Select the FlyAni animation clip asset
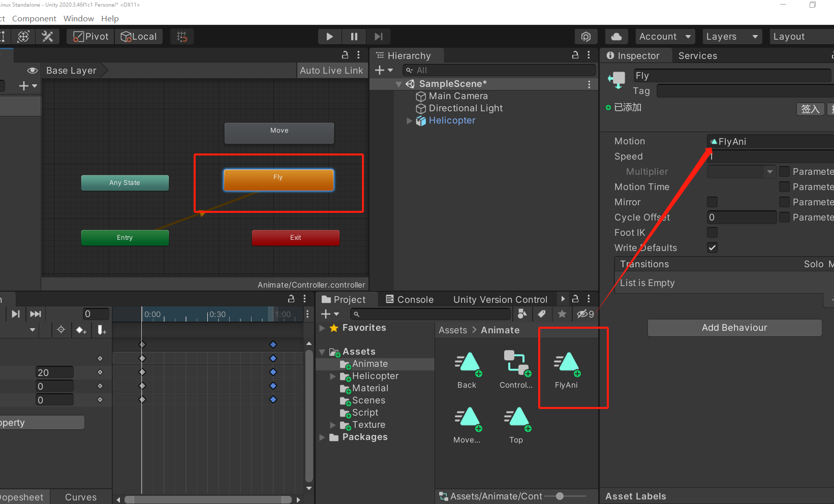The height and width of the screenshot is (504, 834). pos(567,363)
